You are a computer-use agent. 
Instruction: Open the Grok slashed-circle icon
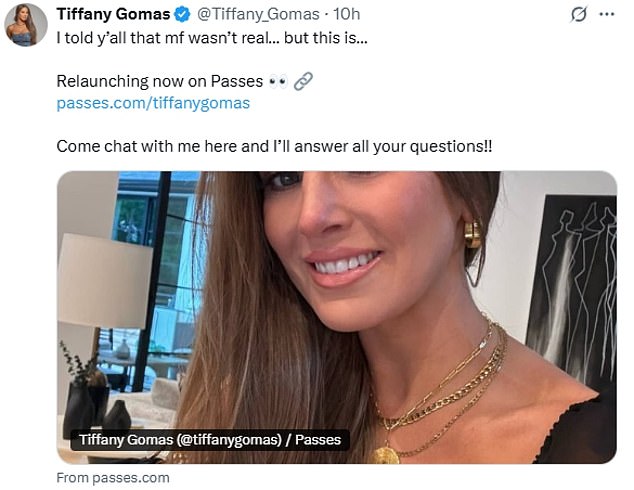coord(579,15)
